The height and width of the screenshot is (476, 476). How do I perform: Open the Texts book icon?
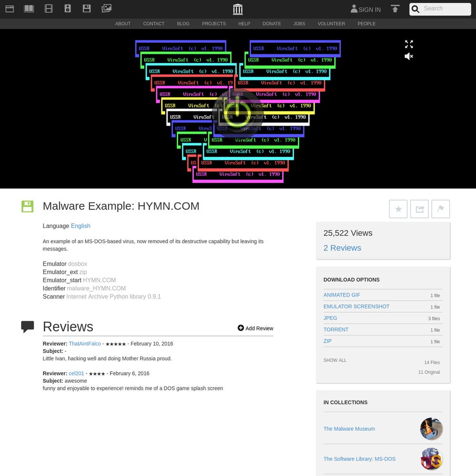(x=29, y=9)
